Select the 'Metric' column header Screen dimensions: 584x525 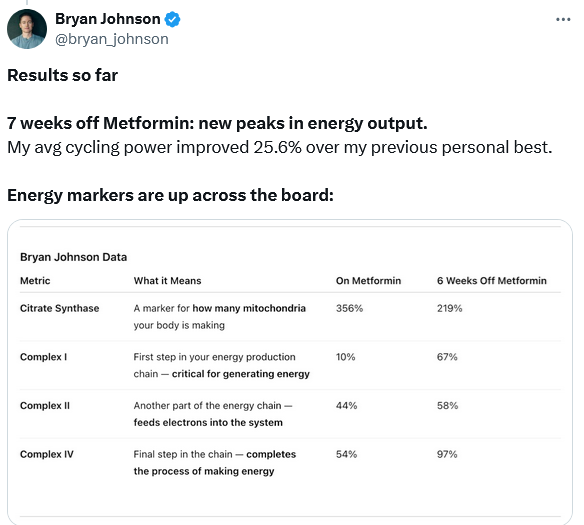click(x=35, y=281)
